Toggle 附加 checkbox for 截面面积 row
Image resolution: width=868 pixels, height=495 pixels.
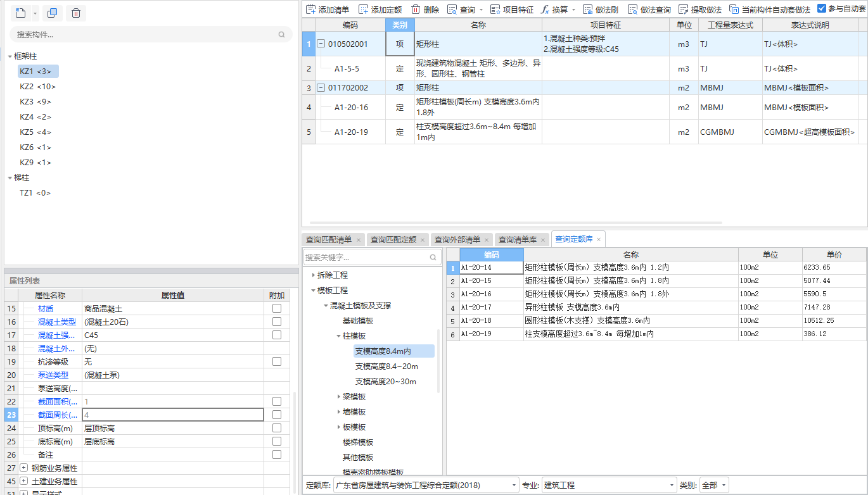[x=277, y=401]
